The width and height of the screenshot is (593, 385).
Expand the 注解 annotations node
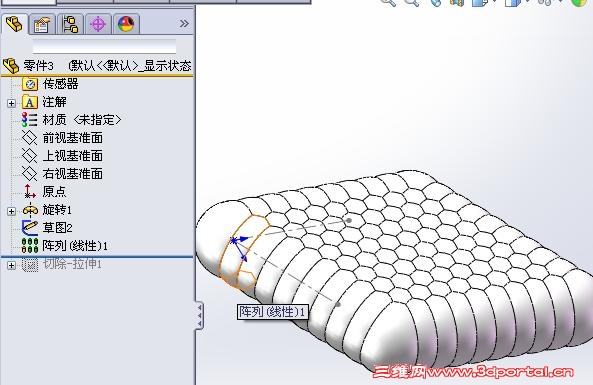pyautogui.click(x=11, y=103)
